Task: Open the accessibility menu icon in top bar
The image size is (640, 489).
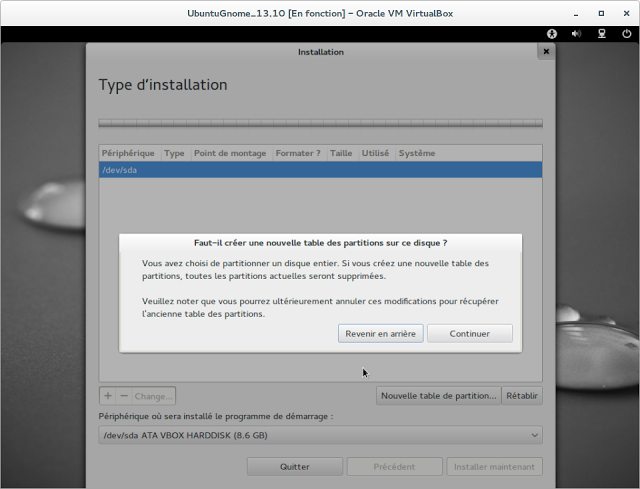Action: pos(552,34)
